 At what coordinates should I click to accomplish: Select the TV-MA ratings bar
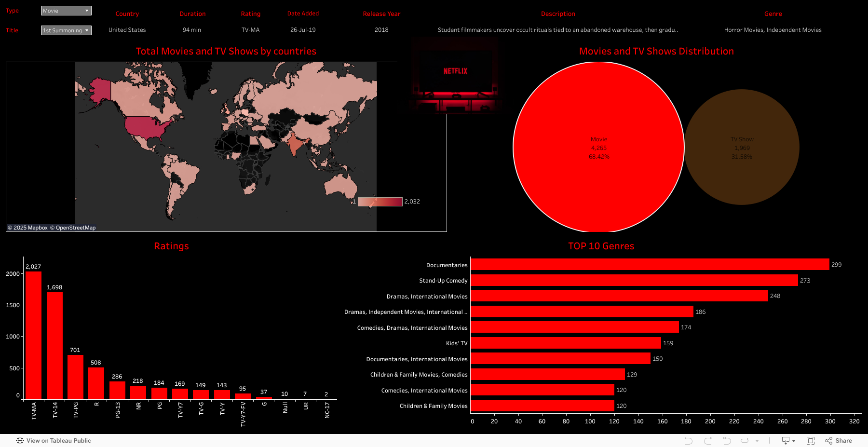tap(33, 335)
